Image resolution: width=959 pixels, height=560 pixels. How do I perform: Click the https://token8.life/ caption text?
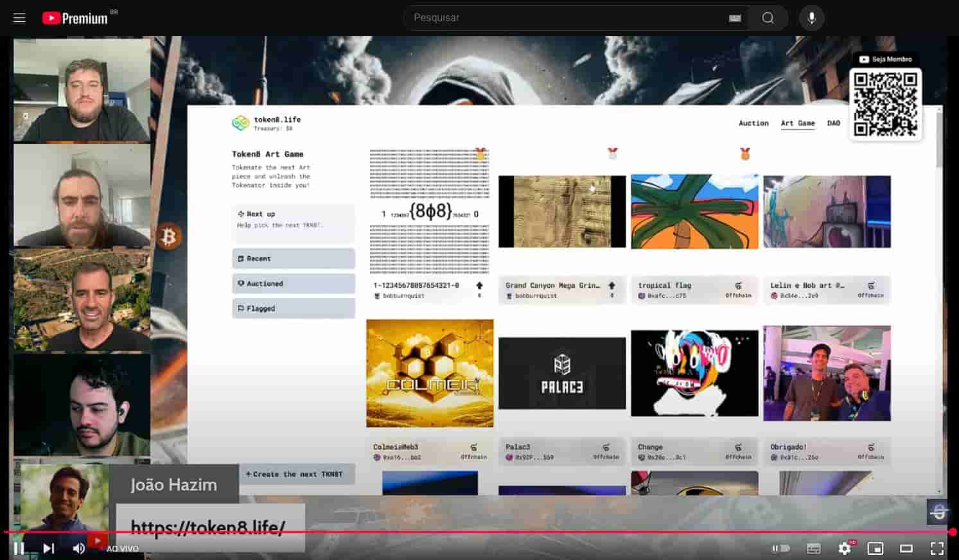[x=208, y=527]
